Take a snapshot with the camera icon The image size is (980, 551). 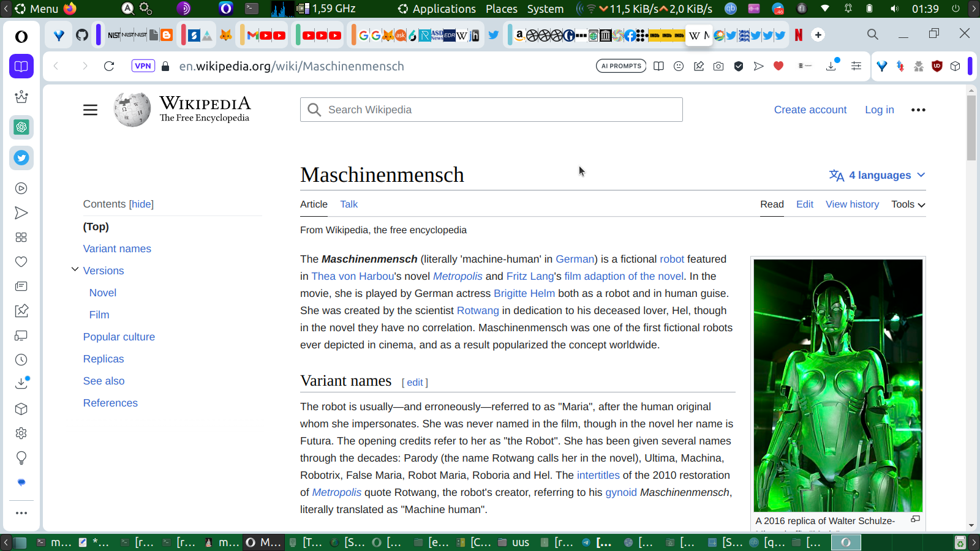[718, 66]
